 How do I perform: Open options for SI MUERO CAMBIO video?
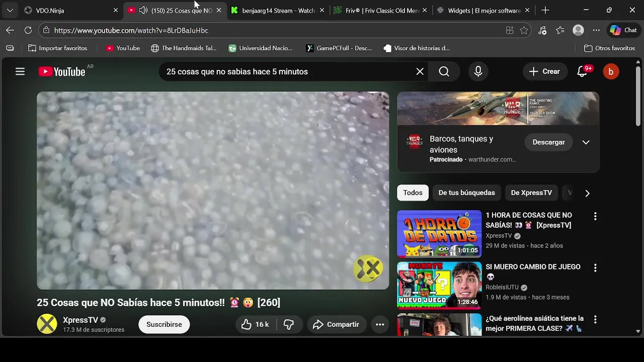click(595, 268)
